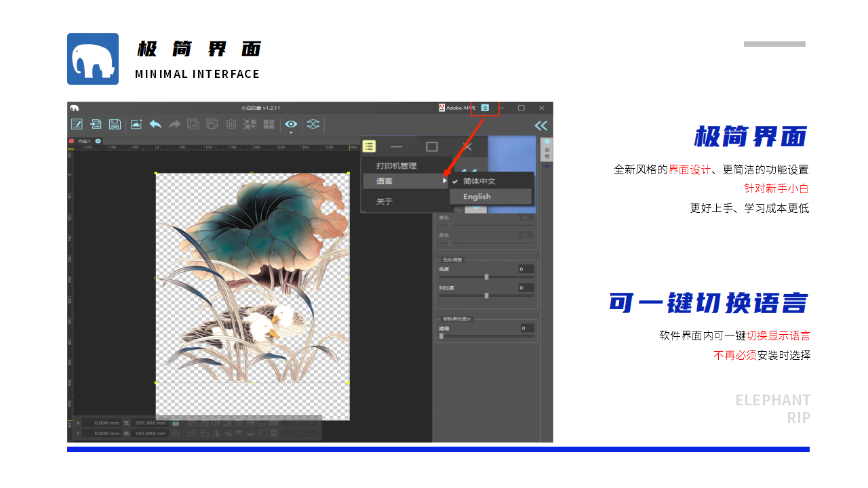Adjust the 亮度 brightness slider

pyautogui.click(x=486, y=277)
